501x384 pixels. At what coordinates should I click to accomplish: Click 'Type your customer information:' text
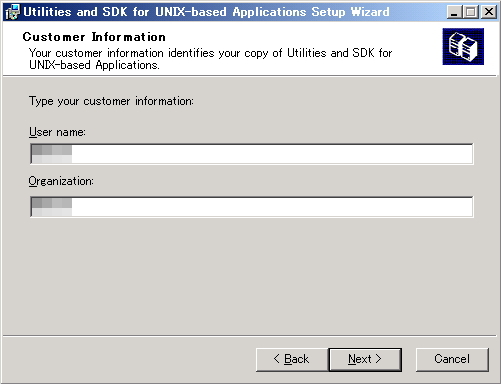(x=111, y=101)
